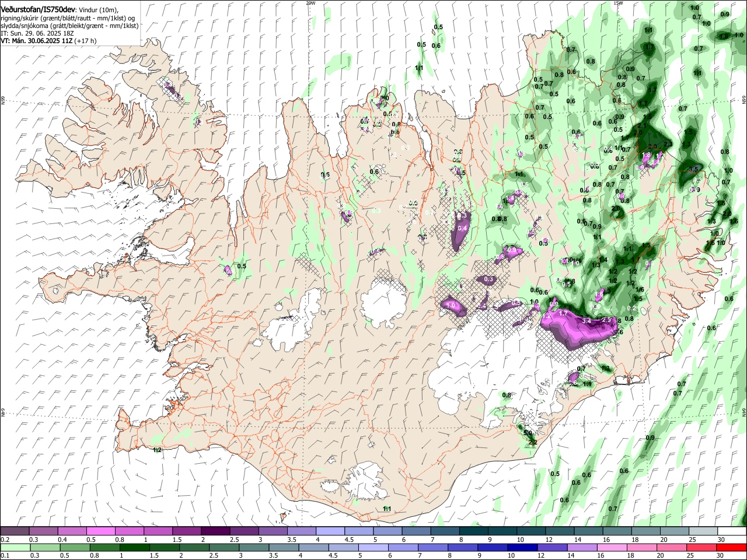Click the 'IT: Sun. 29. 06. 2025 18Z' line
Screen dimensions: 747x560
click(x=37, y=33)
